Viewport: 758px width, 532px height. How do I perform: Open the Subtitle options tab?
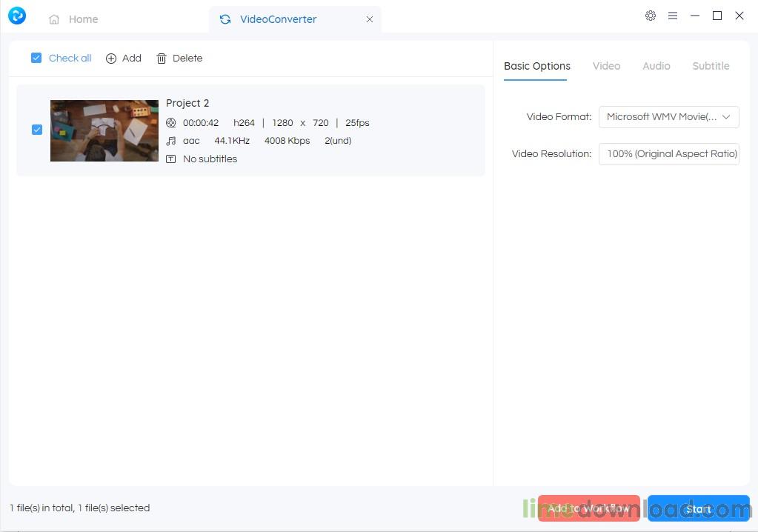click(711, 66)
